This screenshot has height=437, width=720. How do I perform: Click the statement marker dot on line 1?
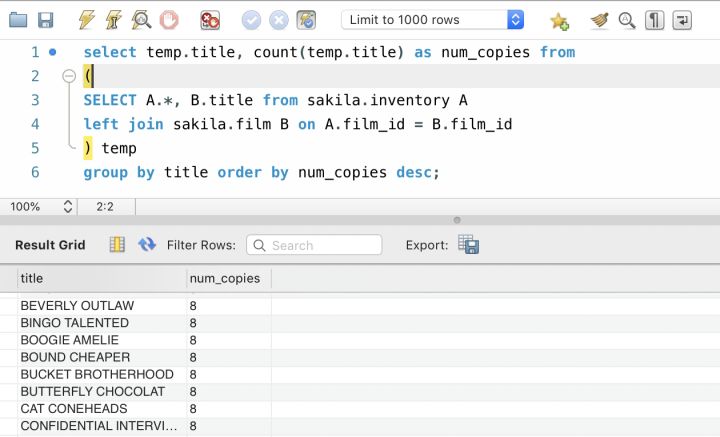52,52
